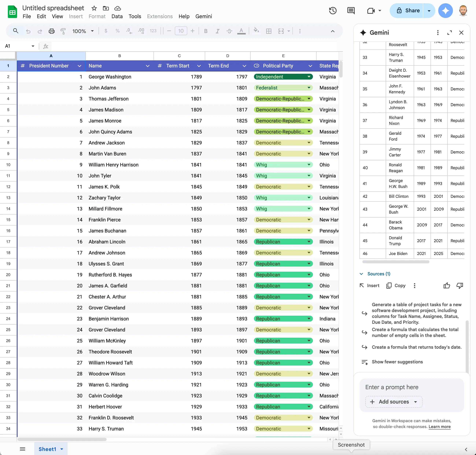
Task: Click the Format as currency icon
Action: (106, 31)
